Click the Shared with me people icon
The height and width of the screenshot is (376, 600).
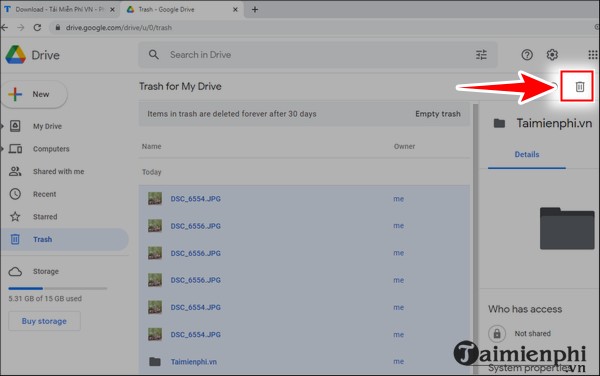(15, 171)
